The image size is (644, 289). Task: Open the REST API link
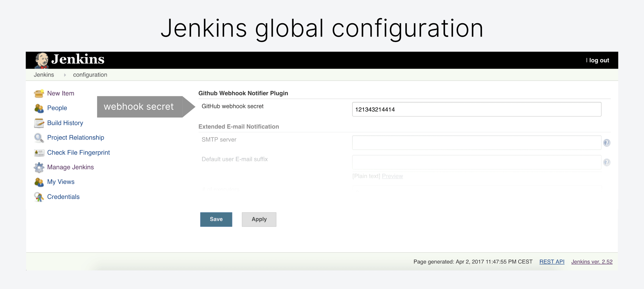[552, 262]
